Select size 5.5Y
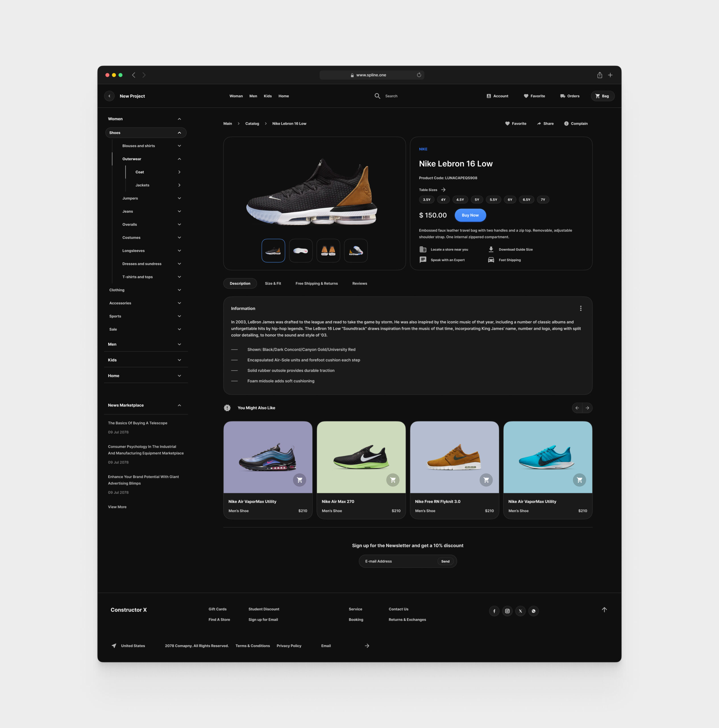 tap(493, 200)
